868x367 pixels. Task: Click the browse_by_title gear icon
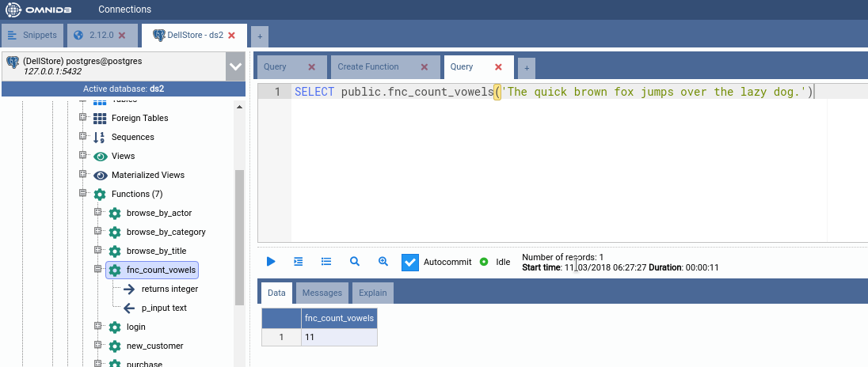(115, 252)
